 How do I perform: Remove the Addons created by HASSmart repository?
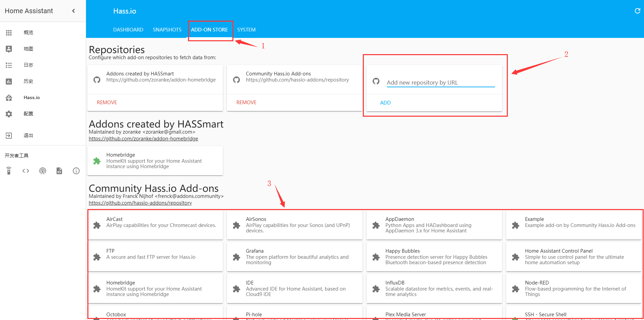(107, 102)
